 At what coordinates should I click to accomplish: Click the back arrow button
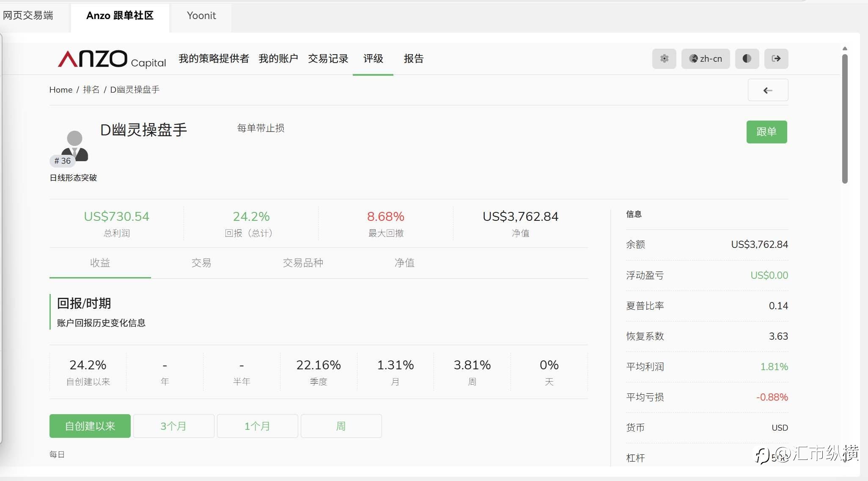[767, 90]
